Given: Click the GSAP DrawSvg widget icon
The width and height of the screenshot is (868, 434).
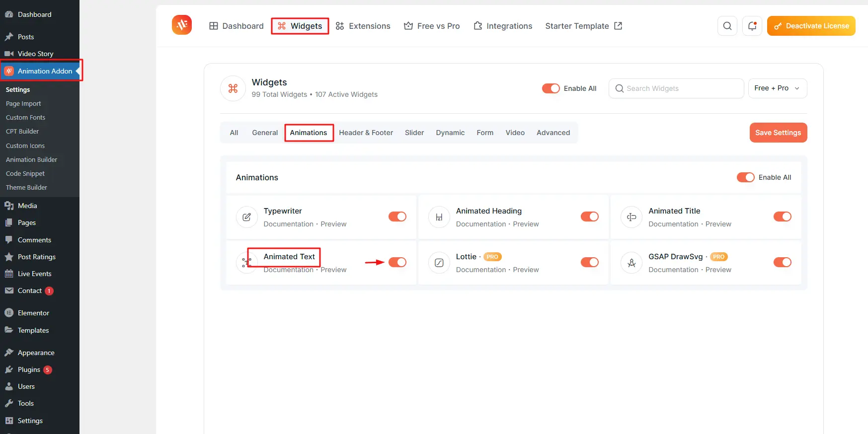Looking at the screenshot, I should pos(631,263).
